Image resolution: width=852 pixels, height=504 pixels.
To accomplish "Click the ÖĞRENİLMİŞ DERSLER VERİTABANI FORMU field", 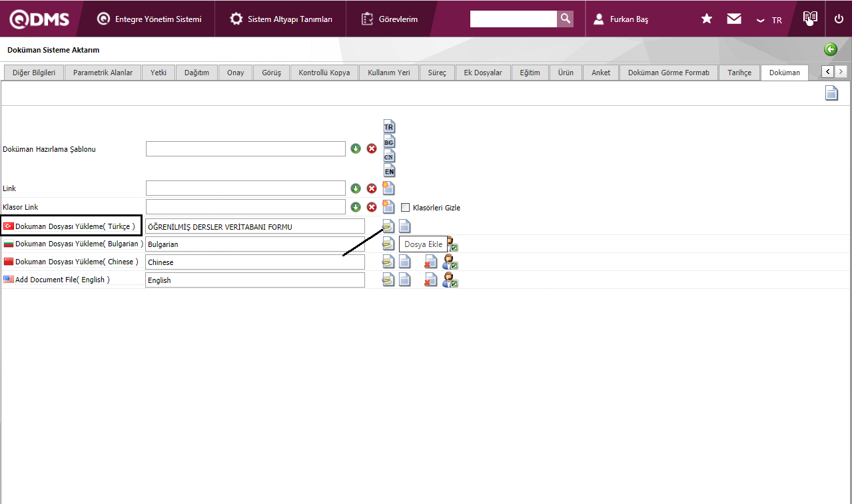I will pos(255,226).
